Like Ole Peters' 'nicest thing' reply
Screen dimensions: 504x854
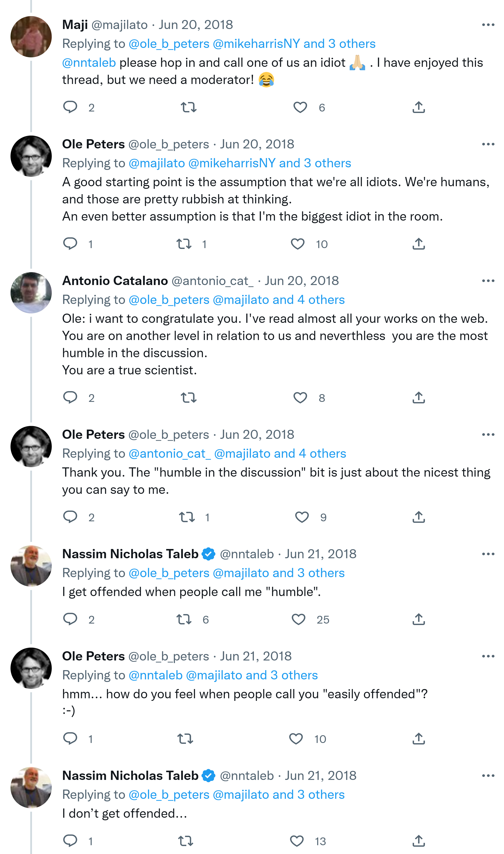tap(302, 517)
